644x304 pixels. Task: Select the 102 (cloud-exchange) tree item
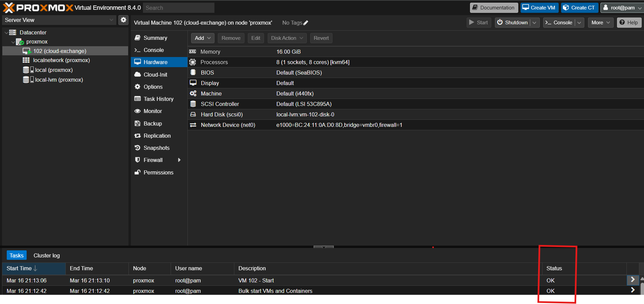pyautogui.click(x=65, y=51)
